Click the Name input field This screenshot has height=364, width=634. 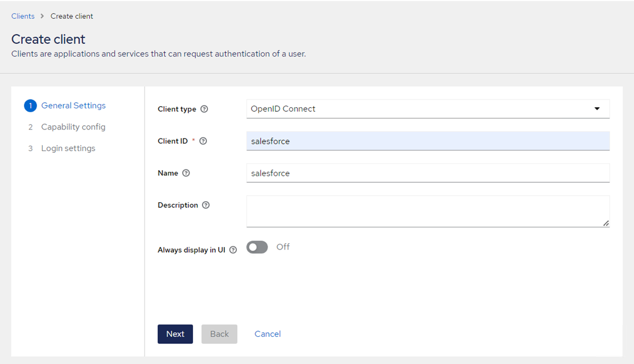[427, 173]
